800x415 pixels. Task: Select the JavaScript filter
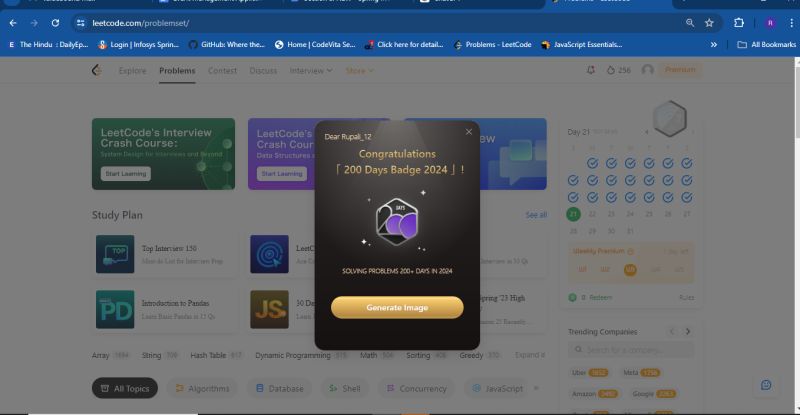click(498, 388)
